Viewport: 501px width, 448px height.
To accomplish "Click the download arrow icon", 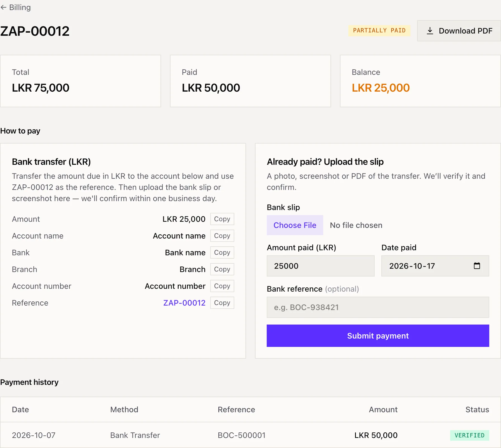I will tap(430, 31).
